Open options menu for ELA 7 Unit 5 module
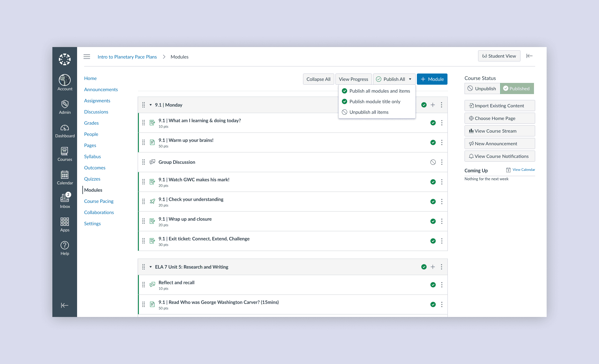The image size is (599, 364). 442,267
